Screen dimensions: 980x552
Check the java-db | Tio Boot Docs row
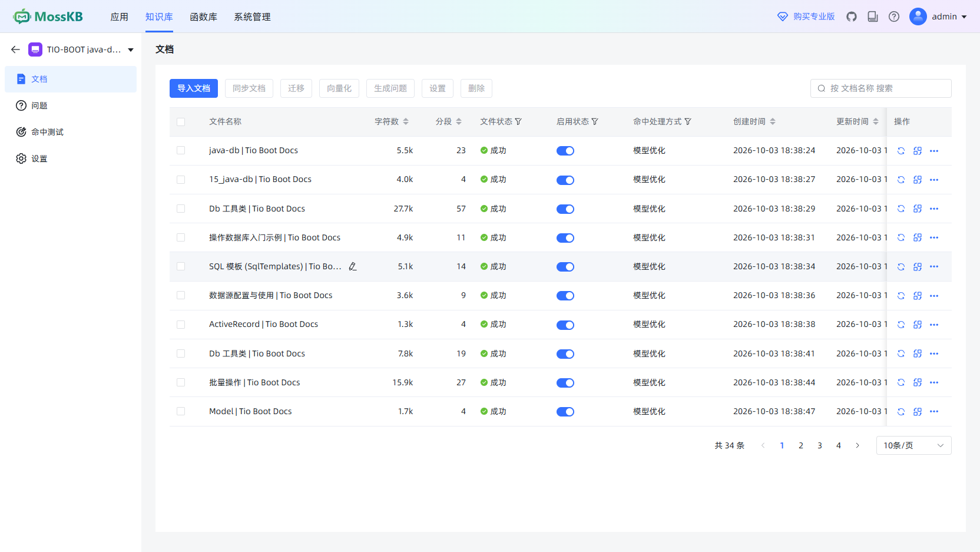[x=181, y=150]
